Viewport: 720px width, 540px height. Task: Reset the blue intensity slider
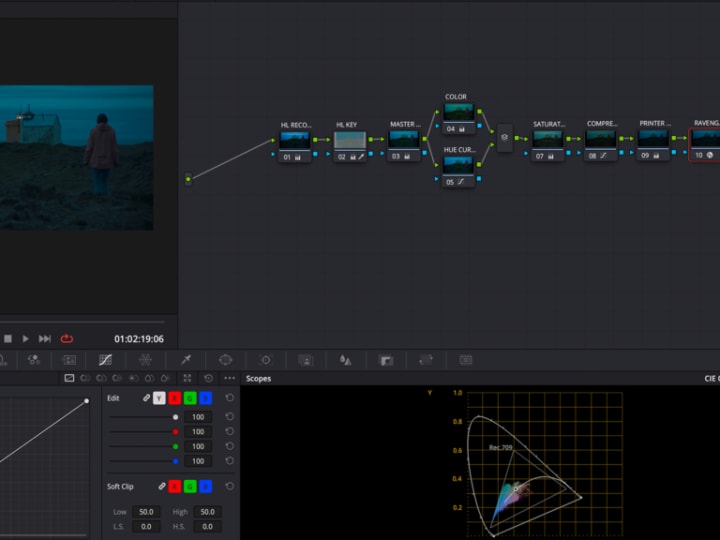point(230,461)
